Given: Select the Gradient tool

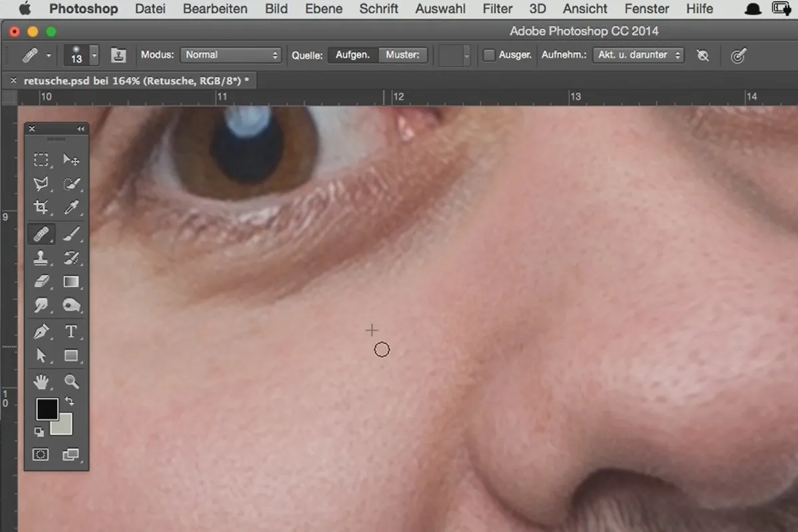Looking at the screenshot, I should [71, 282].
